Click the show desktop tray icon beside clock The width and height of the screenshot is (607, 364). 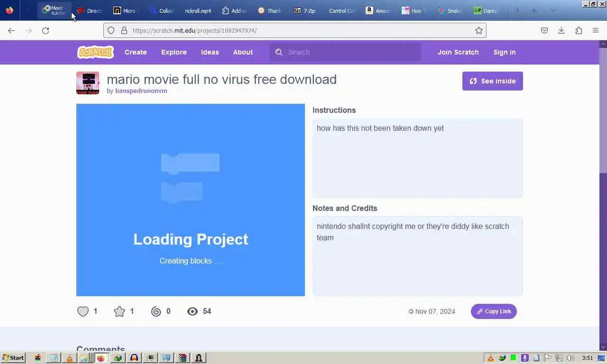point(601,358)
